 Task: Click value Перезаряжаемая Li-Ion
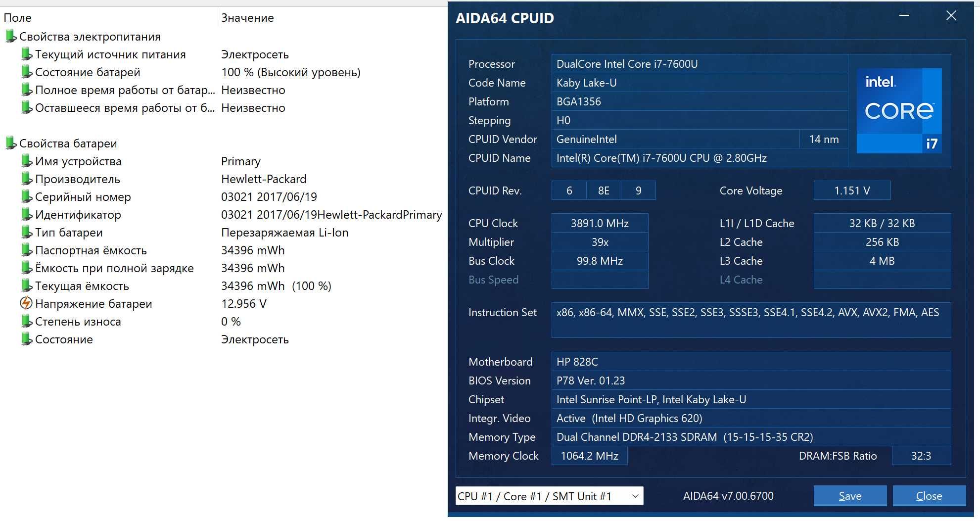[285, 233]
